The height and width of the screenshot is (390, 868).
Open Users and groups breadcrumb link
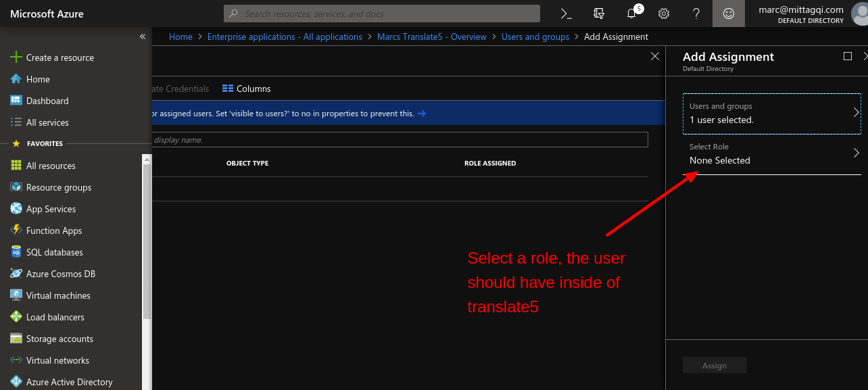tap(535, 37)
